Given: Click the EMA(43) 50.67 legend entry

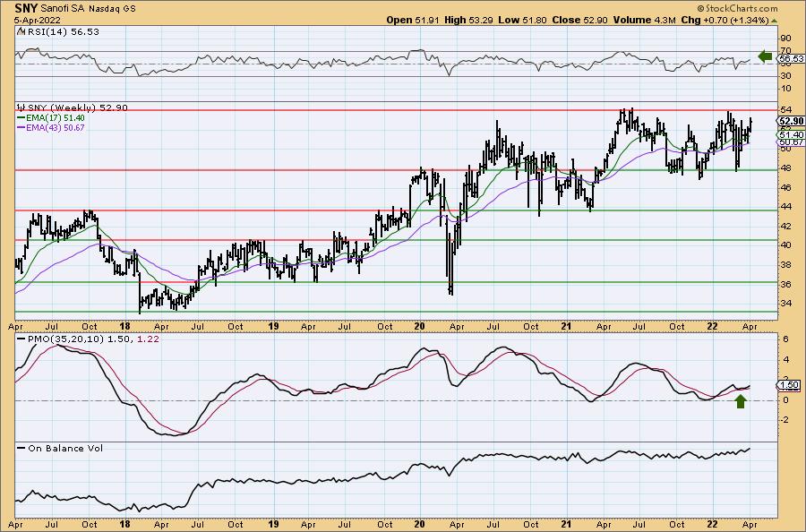Looking at the screenshot, I should (56, 127).
